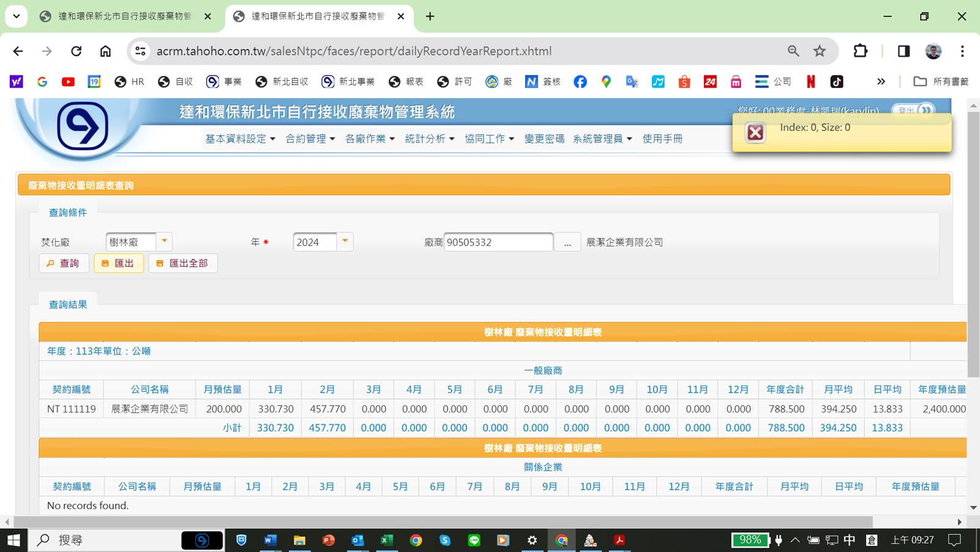980x552 pixels.
Task: Click the 查詢 search button
Action: point(64,263)
